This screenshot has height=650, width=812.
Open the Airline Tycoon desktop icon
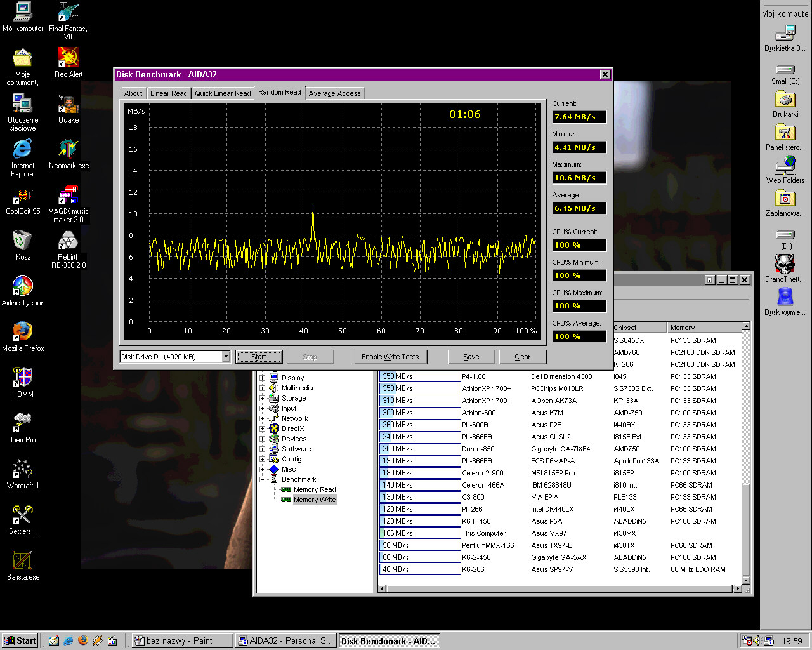point(23,289)
